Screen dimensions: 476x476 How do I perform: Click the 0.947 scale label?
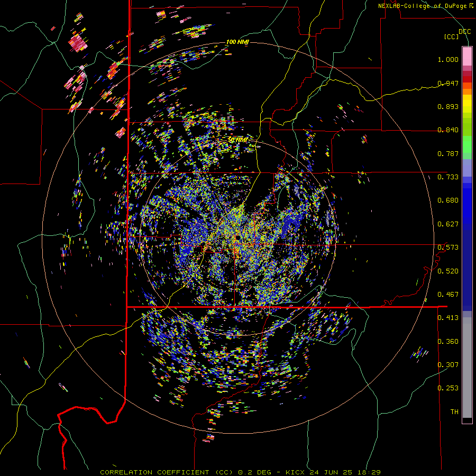click(448, 83)
